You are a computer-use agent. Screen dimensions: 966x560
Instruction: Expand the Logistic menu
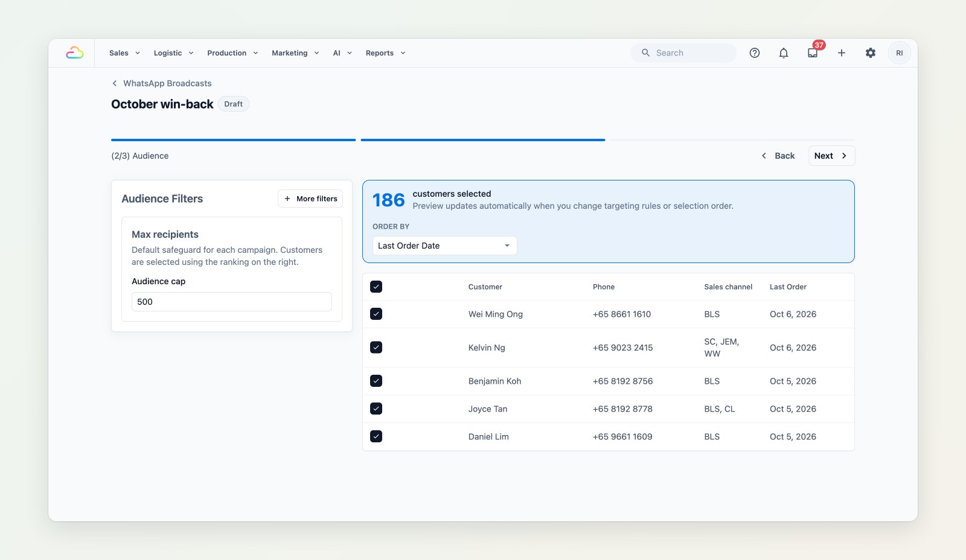coord(174,53)
